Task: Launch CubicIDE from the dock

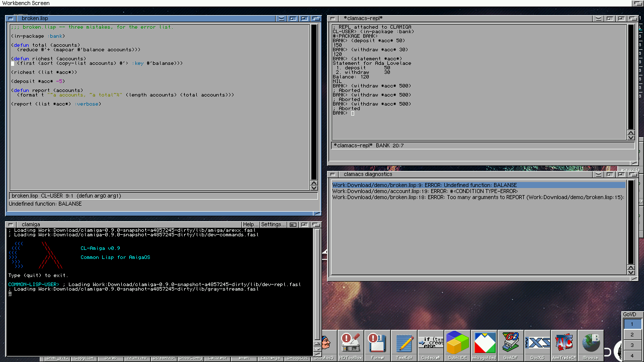Action: coord(457,345)
